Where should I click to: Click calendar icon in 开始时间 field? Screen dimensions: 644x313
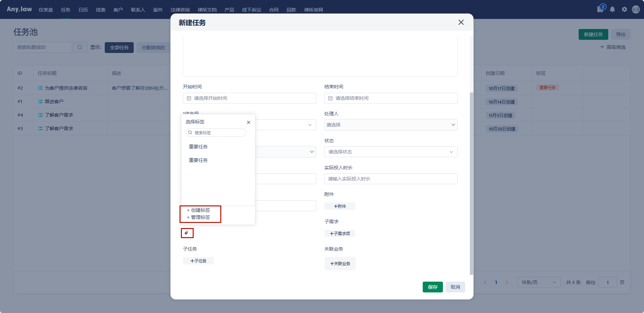(189, 98)
